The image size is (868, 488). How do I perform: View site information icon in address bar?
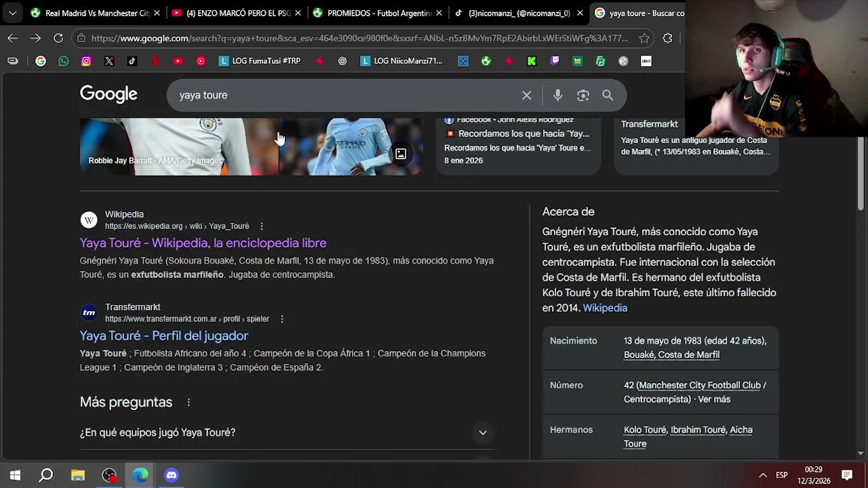(81, 38)
